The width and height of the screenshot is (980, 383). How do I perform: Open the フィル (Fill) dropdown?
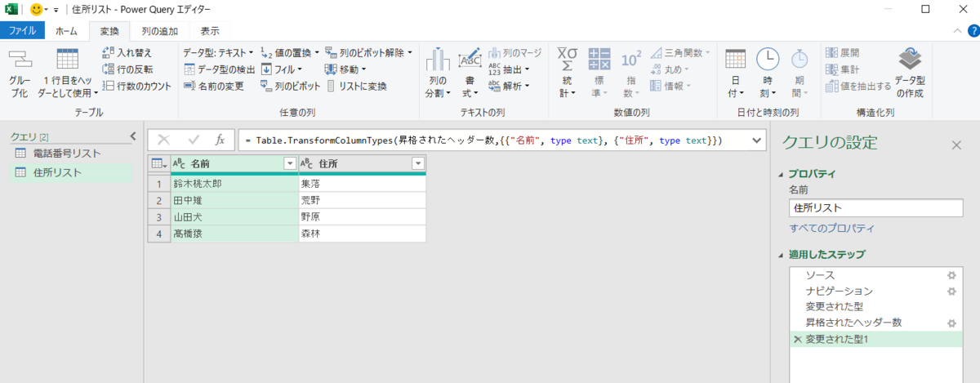pos(282,69)
